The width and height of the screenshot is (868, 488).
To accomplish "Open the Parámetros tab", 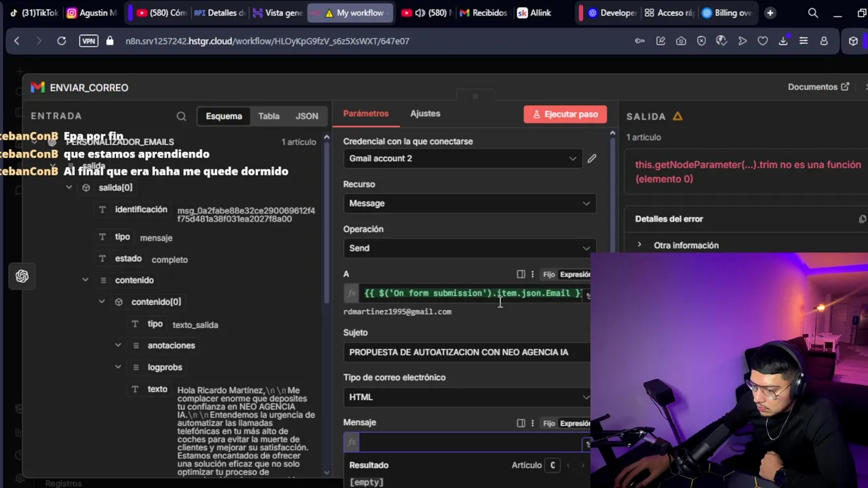I will (366, 113).
